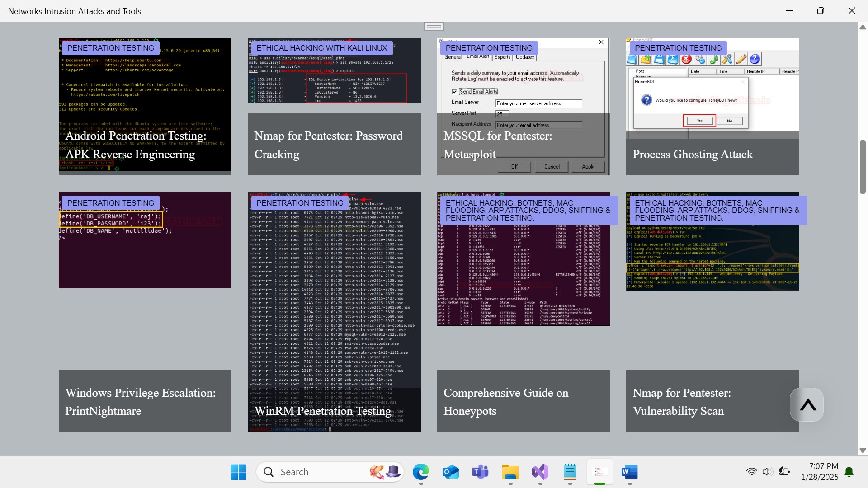The height and width of the screenshot is (488, 868).
Task: Select the Ethical Hacking with Kali Linux tag
Action: 321,48
